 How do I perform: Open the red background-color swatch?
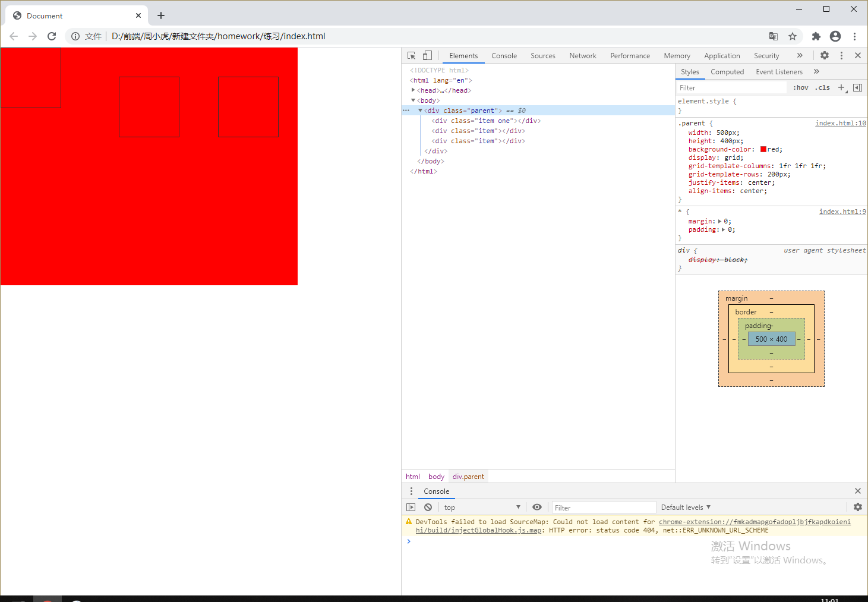[x=763, y=149]
